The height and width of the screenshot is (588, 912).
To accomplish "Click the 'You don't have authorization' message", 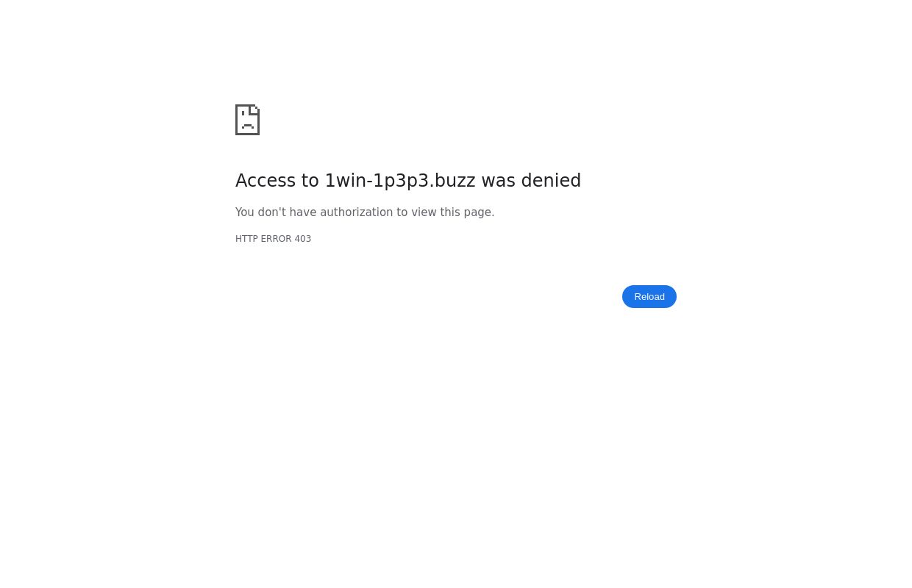I will coord(365,212).
